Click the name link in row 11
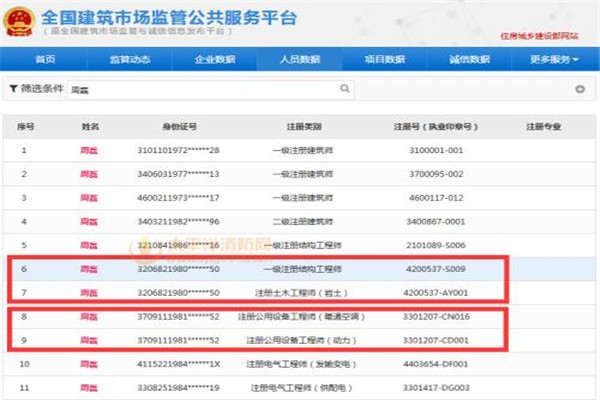The height and width of the screenshot is (400, 600). click(90, 387)
